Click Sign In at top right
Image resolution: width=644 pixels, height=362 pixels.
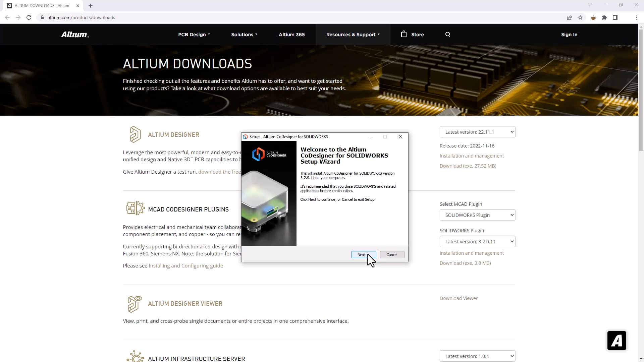[x=569, y=34]
